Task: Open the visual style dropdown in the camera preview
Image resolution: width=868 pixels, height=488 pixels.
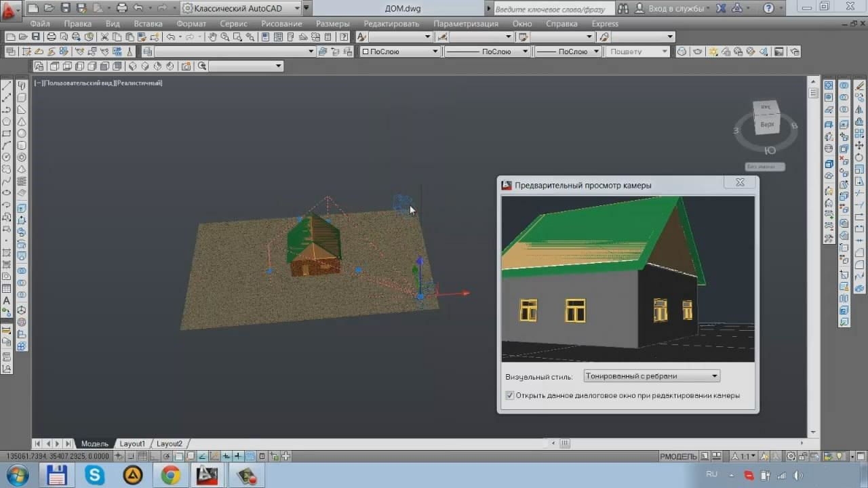Action: [x=652, y=375]
